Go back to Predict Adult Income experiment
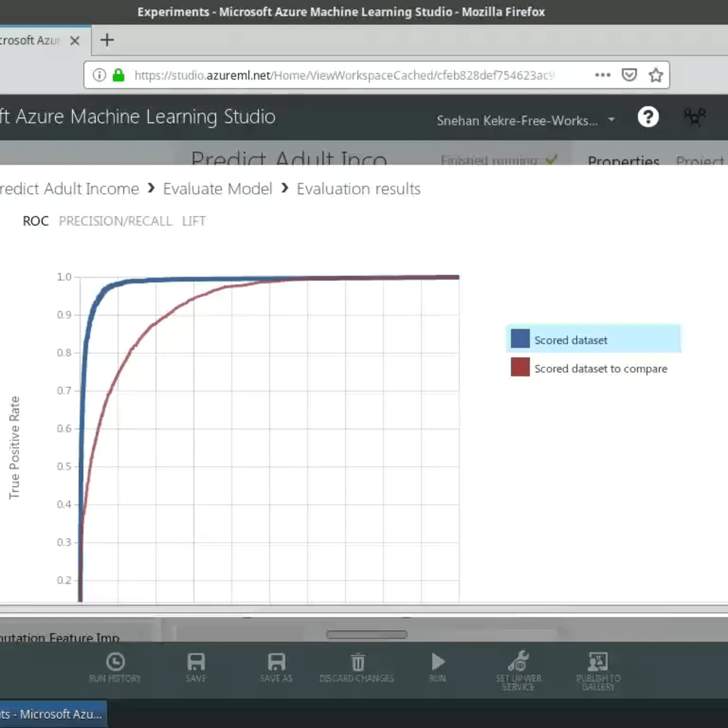Viewport: 728px width, 728px height. click(69, 189)
